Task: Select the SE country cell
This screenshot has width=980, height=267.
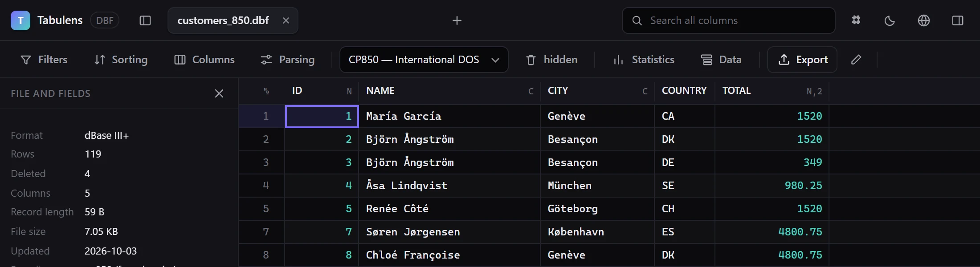Action: [x=685, y=186]
